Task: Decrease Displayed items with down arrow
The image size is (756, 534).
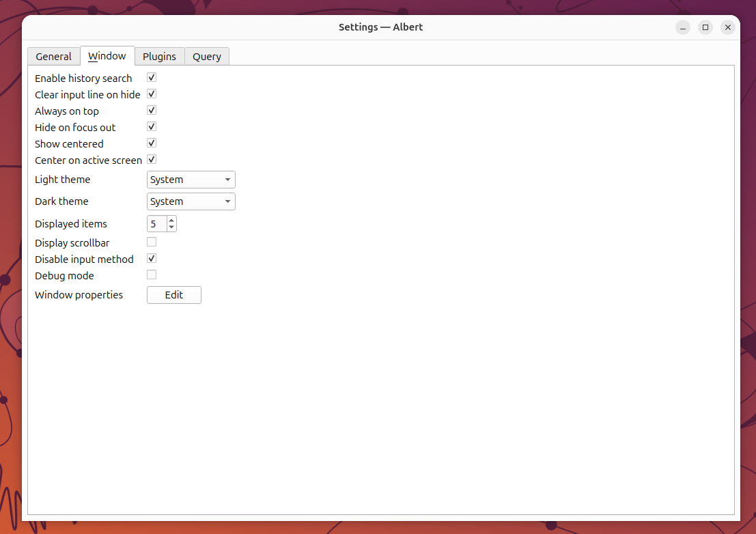Action: point(171,227)
